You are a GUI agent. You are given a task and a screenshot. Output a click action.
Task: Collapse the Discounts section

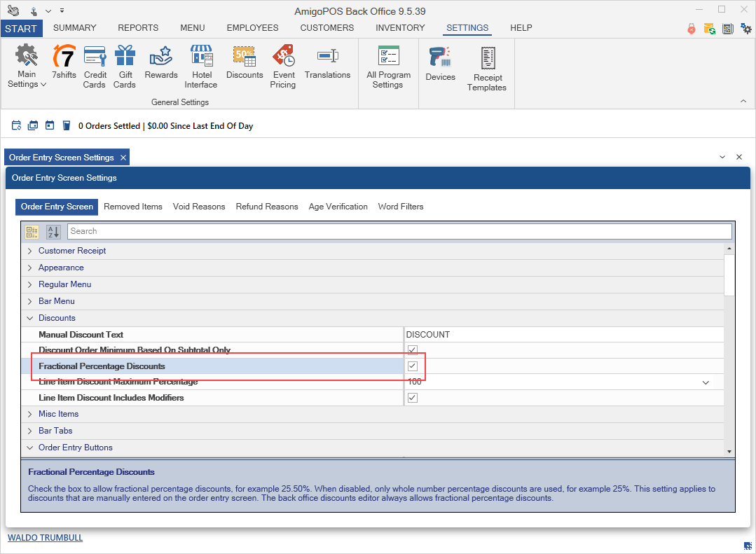(x=29, y=318)
